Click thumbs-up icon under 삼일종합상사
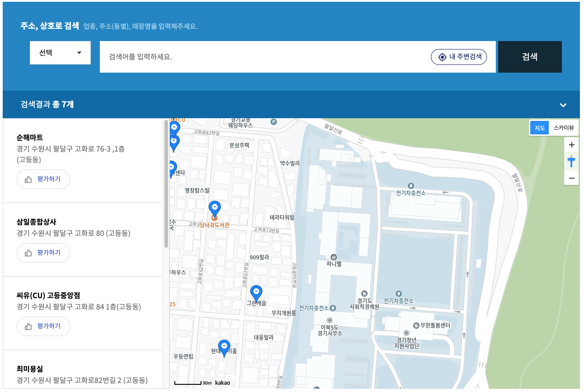Viewport: 584px width, 392px height. click(28, 253)
